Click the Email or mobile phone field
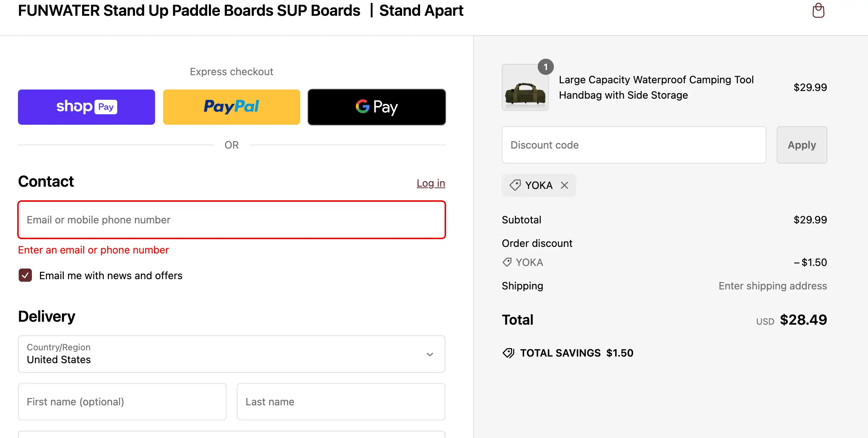Viewport: 868px width, 438px height. click(x=231, y=220)
